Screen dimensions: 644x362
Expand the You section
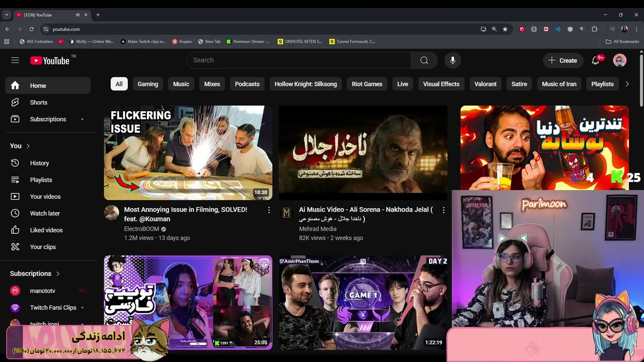[20, 146]
